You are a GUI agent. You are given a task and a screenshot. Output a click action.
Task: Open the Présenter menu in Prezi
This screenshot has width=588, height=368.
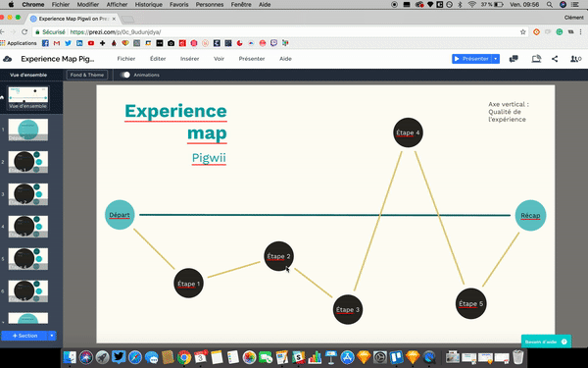[252, 59]
